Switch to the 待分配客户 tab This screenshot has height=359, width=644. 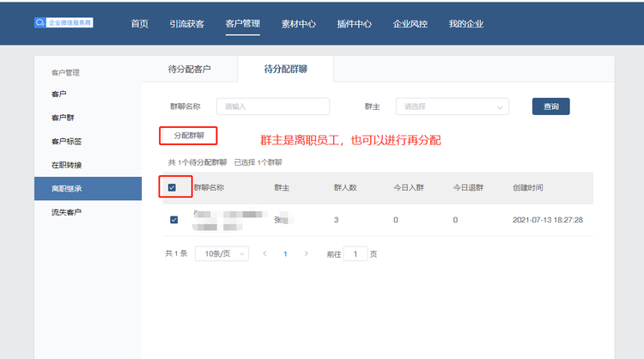point(189,69)
